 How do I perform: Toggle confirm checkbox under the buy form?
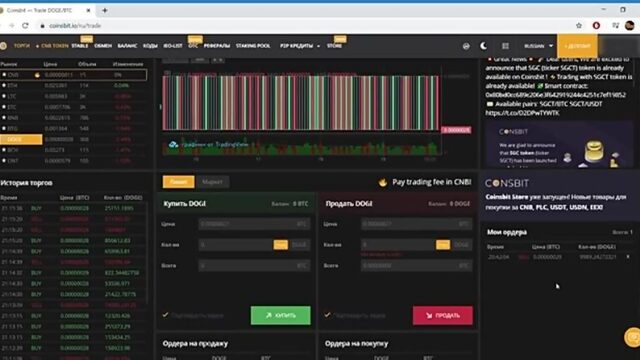point(165,315)
